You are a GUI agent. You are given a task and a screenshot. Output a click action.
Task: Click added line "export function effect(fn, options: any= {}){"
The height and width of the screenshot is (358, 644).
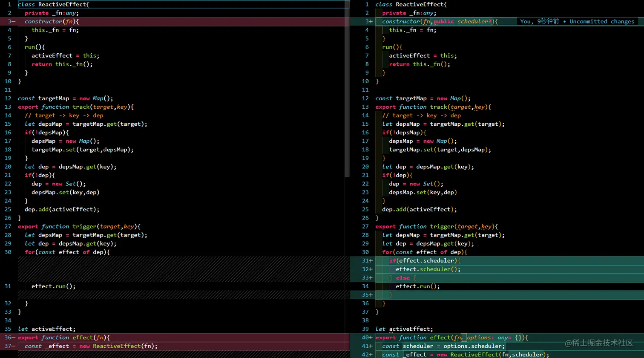click(x=451, y=337)
